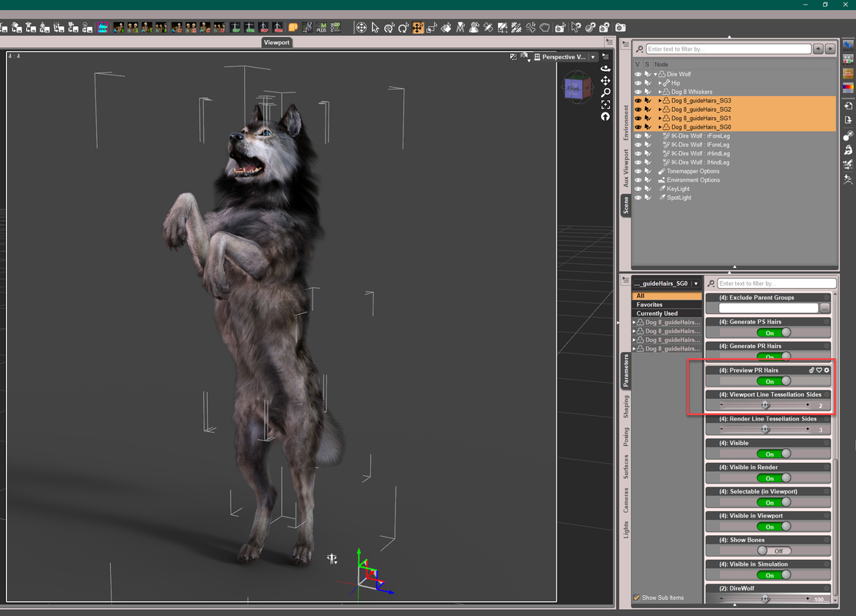Click the gear icon on Preview PR Hairs
The image size is (856, 616).
tap(827, 370)
